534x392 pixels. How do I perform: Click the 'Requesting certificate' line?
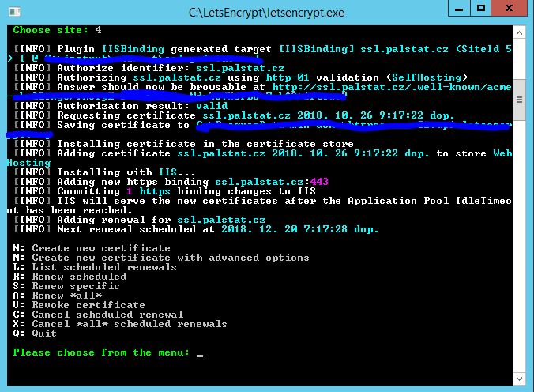click(234, 115)
